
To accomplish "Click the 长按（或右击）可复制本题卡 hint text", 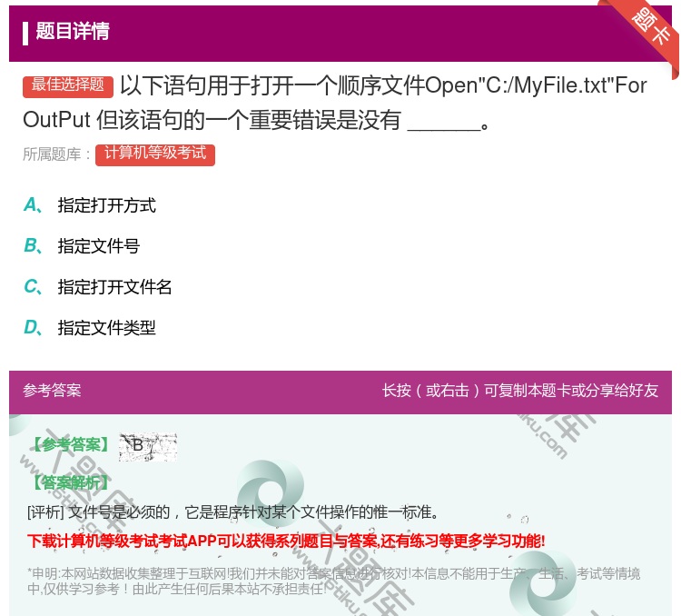I will (520, 391).
